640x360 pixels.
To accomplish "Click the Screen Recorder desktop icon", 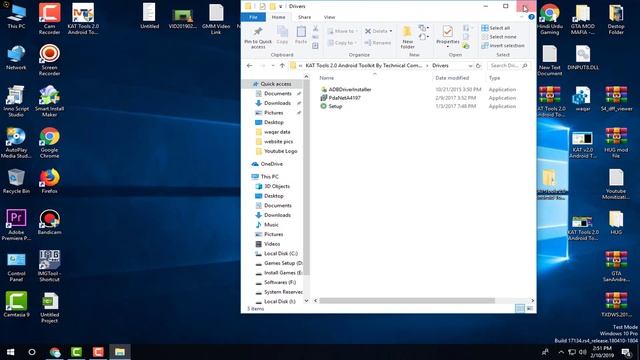I will click(49, 60).
